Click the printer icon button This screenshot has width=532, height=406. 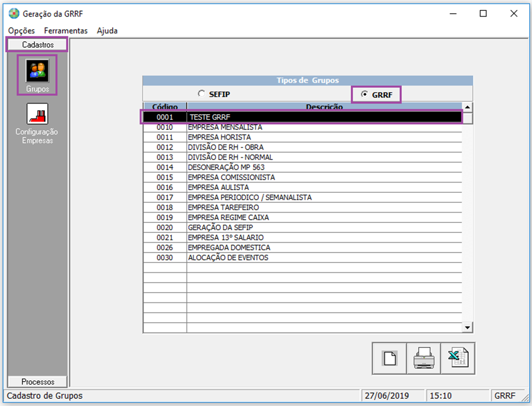tap(424, 358)
